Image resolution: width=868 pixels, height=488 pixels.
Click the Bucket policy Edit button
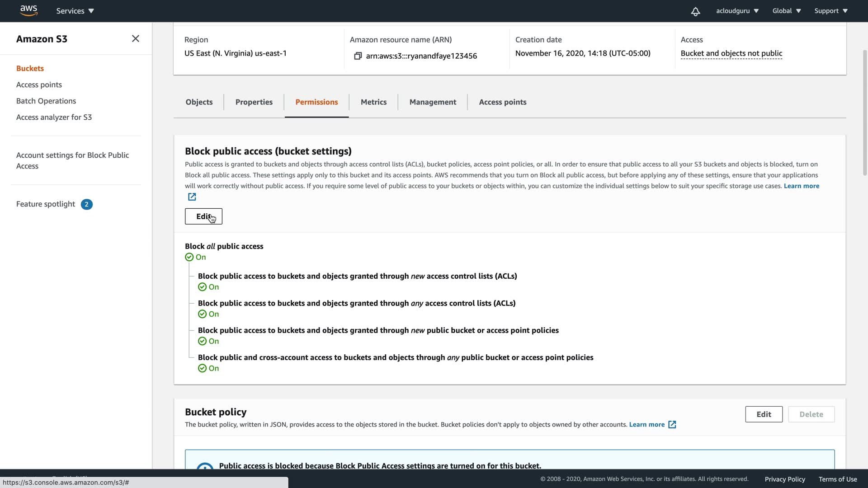point(764,414)
